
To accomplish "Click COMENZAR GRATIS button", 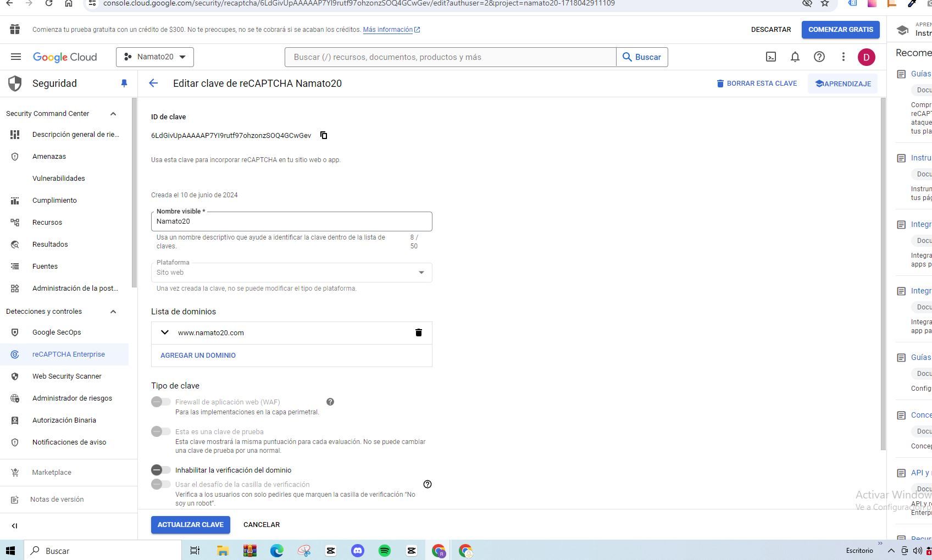I will 841,30.
